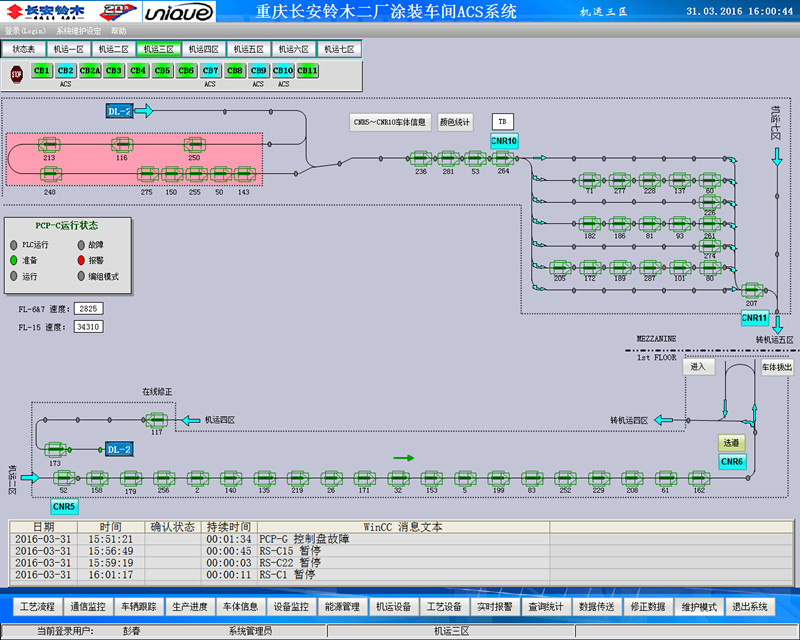Click the red STOP sign icon

16,73
